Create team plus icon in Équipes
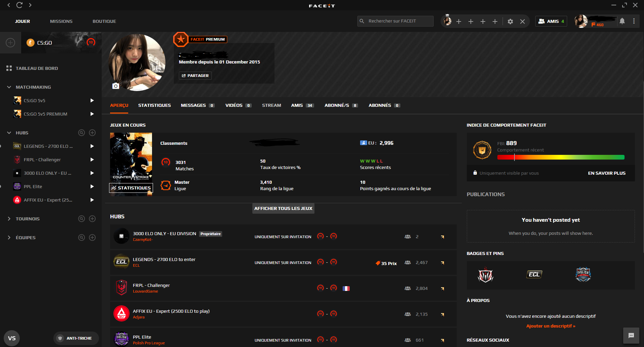Viewport: 644px width, 347px height. (92, 237)
